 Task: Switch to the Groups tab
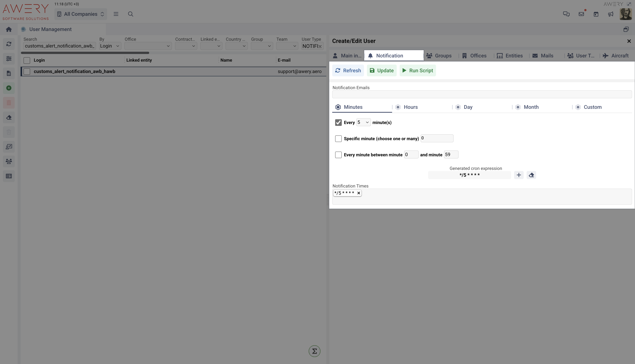(439, 56)
